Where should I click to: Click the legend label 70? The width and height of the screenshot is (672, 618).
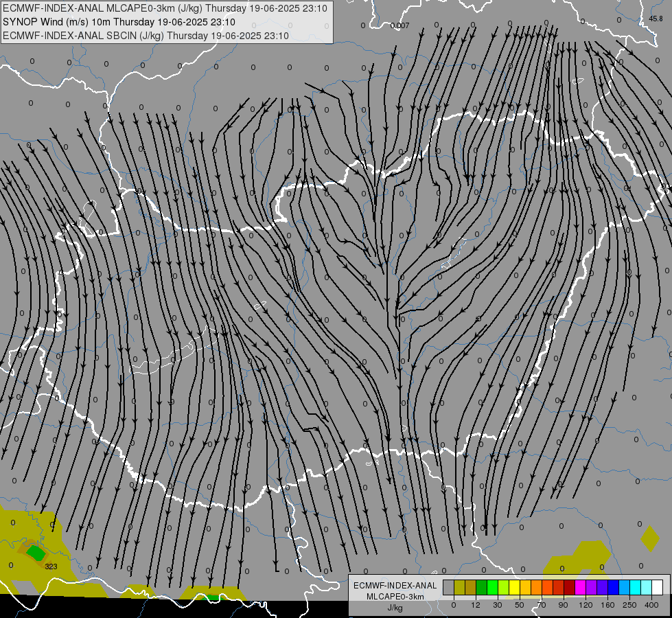pyautogui.click(x=542, y=605)
